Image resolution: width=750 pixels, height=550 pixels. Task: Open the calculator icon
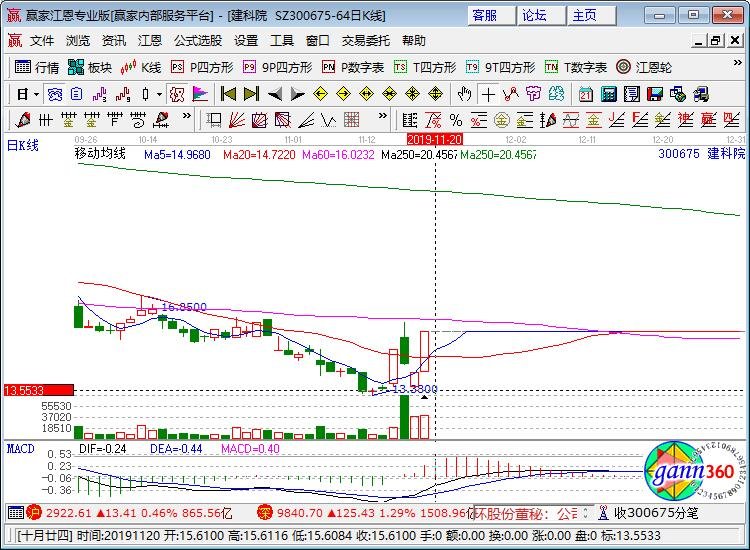click(x=608, y=94)
